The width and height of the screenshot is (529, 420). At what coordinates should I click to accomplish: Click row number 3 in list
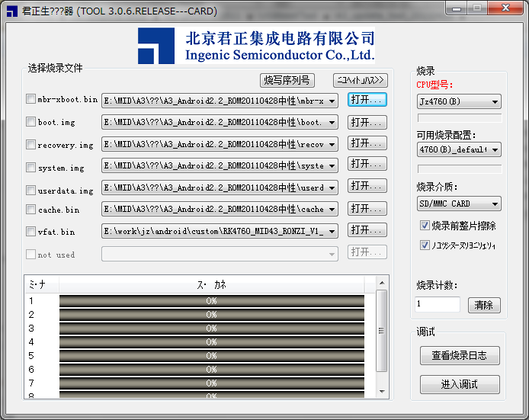31,329
